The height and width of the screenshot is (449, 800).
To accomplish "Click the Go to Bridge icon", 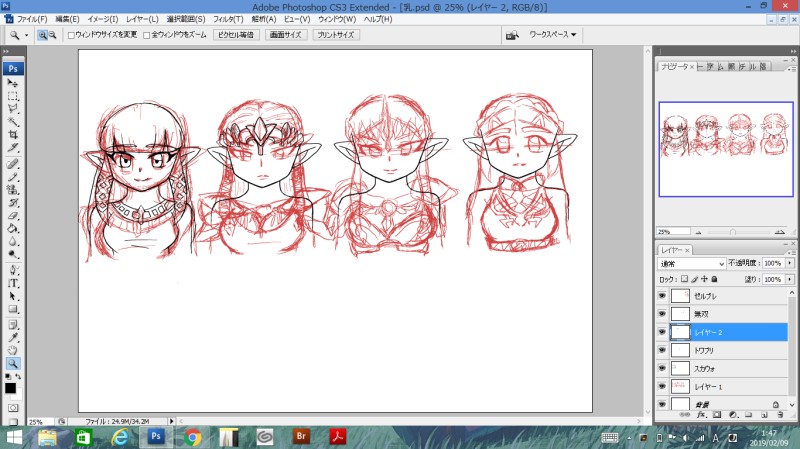I will pos(512,35).
